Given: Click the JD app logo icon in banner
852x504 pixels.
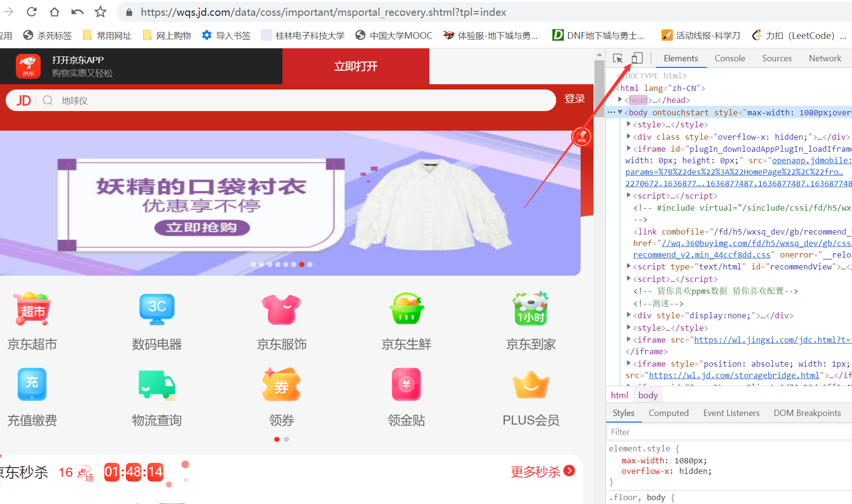Looking at the screenshot, I should [x=28, y=66].
